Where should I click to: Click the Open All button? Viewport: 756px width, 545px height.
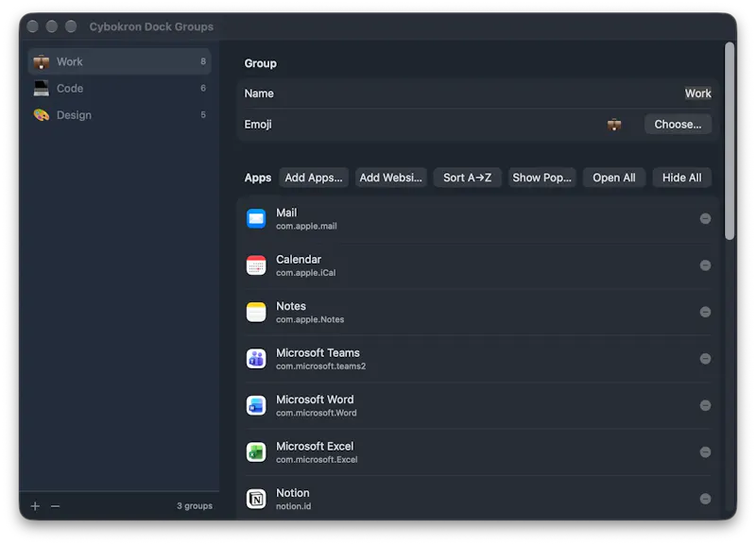613,178
